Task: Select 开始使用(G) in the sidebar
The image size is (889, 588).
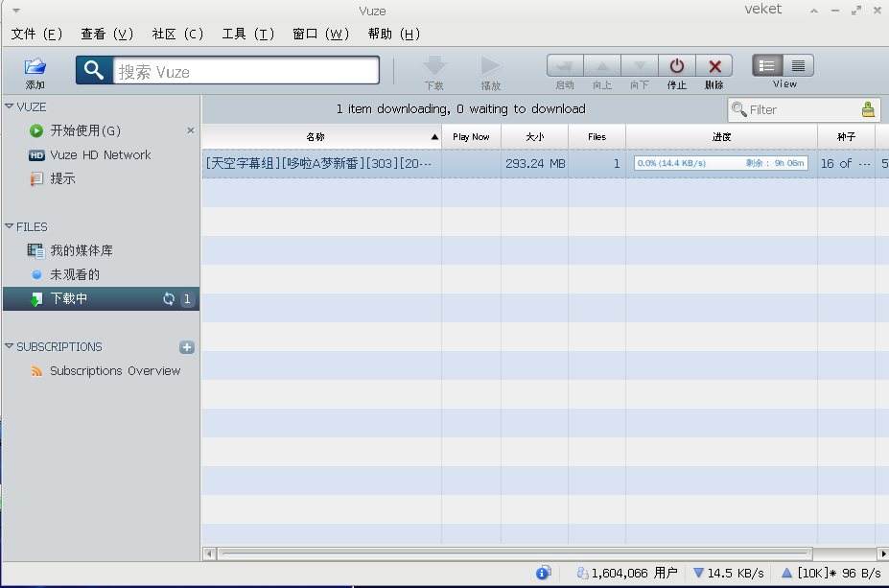Action: (85, 131)
